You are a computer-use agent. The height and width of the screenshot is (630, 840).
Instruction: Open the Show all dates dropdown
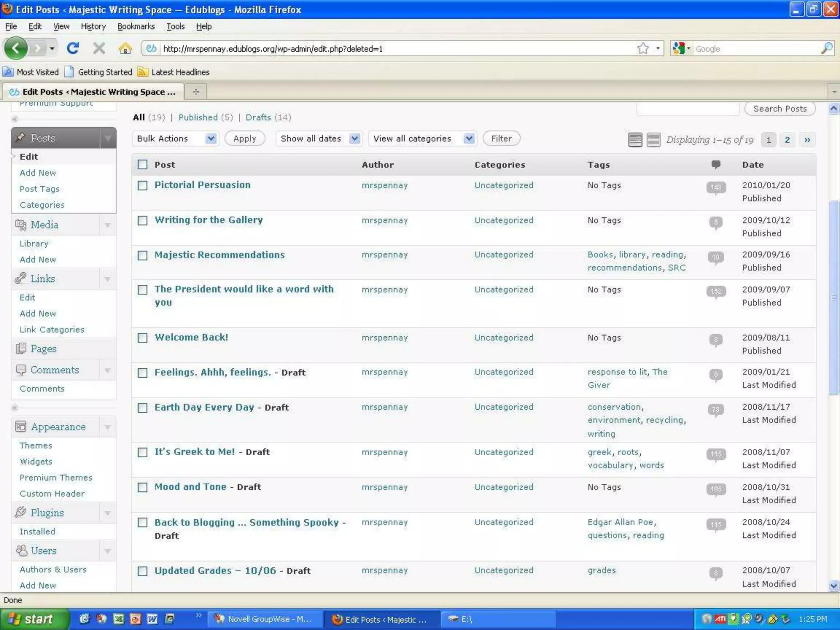coord(319,139)
